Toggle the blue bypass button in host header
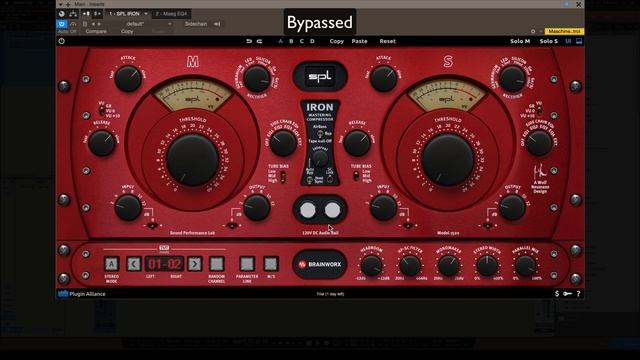 (x=62, y=24)
